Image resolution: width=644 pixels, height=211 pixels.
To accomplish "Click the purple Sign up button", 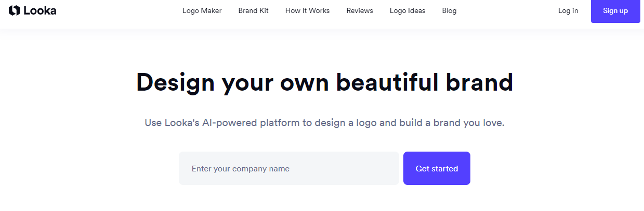I will click(615, 11).
